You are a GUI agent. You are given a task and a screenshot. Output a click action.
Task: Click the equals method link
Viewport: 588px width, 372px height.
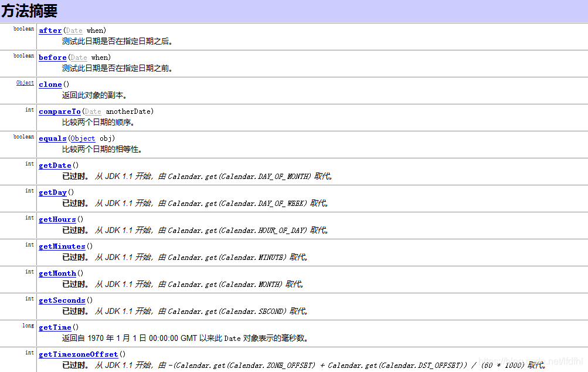[52, 138]
